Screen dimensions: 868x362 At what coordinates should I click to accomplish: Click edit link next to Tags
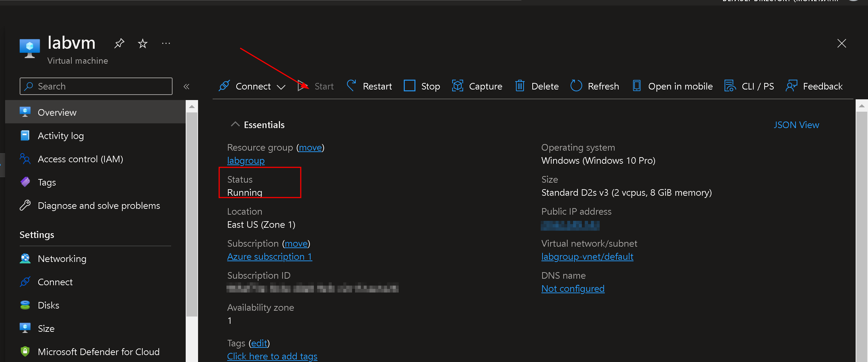point(259,343)
